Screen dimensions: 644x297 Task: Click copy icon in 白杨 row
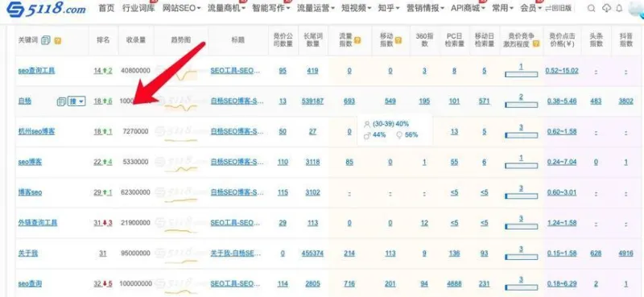(62, 101)
